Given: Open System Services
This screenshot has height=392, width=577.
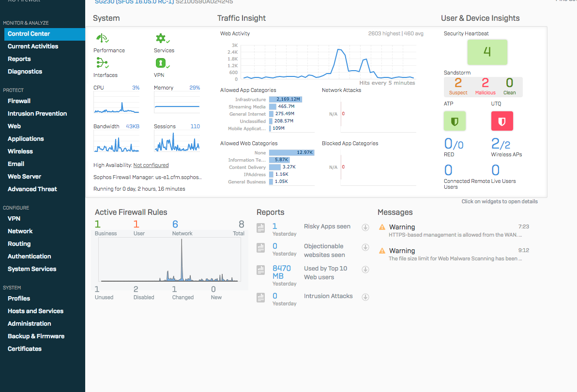Looking at the screenshot, I should (32, 269).
